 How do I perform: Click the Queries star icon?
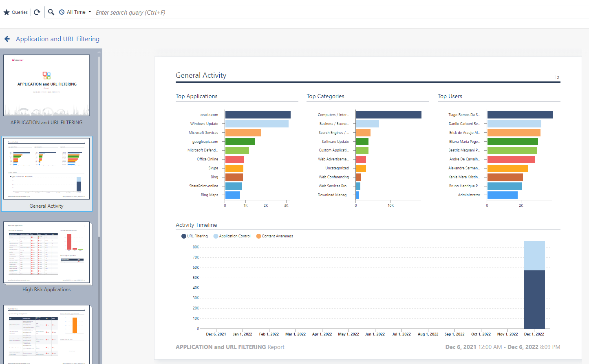(x=5, y=12)
